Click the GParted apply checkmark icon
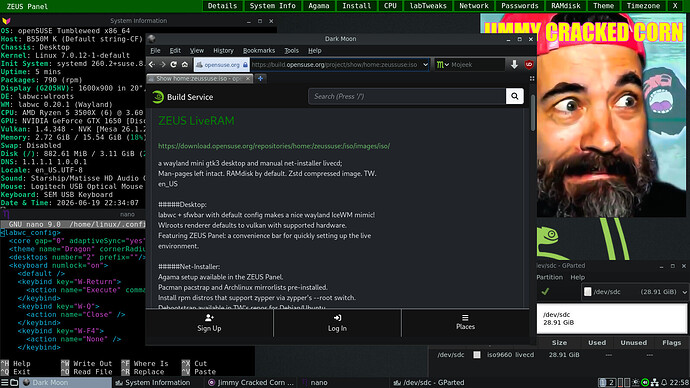Viewport: 690px width, 388px height. coord(545,292)
